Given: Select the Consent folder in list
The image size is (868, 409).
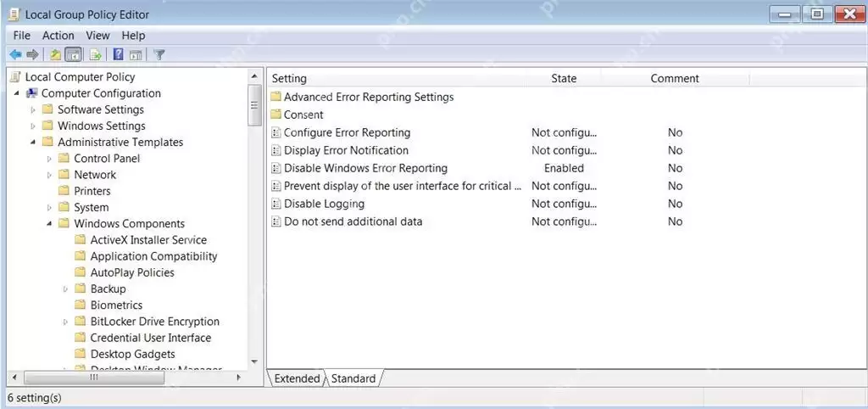Looking at the screenshot, I should (x=303, y=115).
